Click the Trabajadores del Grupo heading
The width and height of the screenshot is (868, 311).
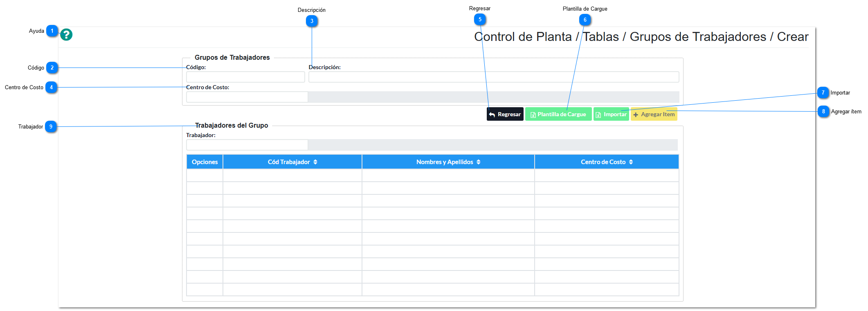pyautogui.click(x=232, y=125)
